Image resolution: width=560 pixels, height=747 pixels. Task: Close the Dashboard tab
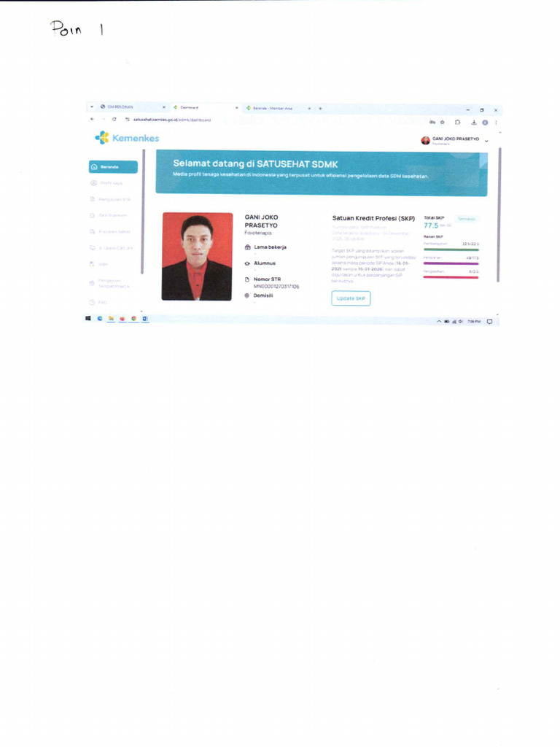pos(237,108)
